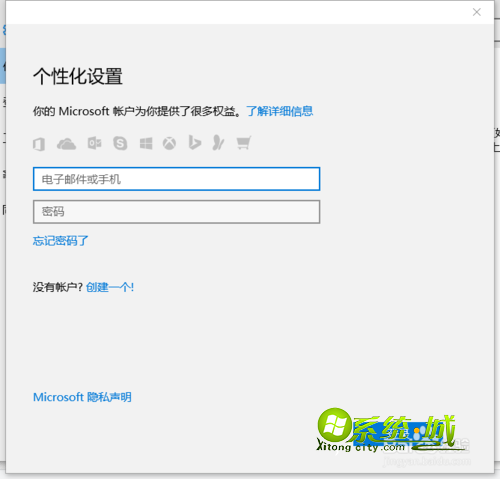Click the Store shopping cart icon

pyautogui.click(x=244, y=143)
